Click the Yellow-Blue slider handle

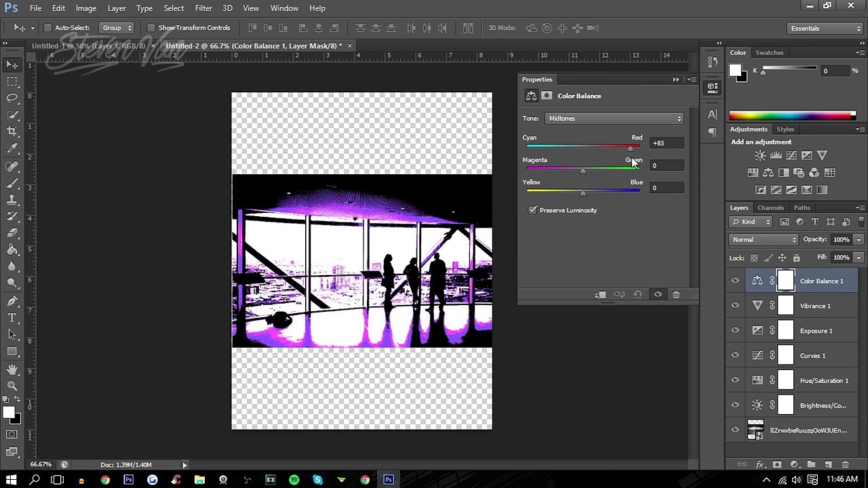tap(583, 194)
